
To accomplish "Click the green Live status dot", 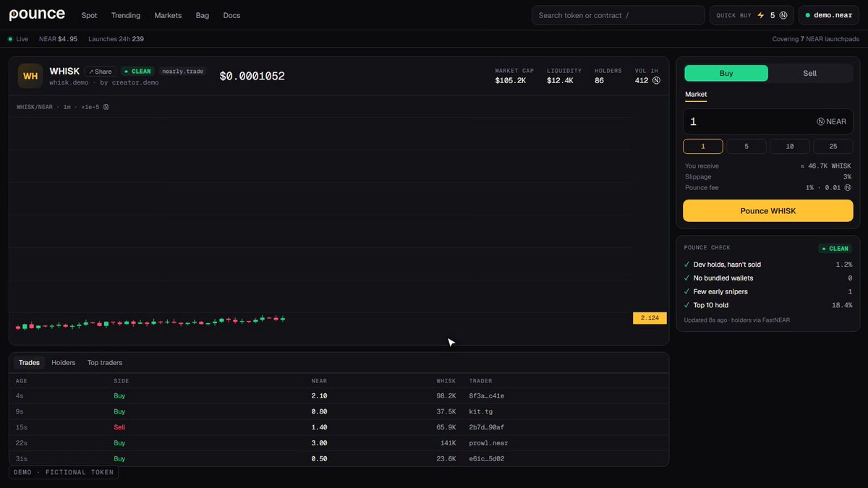I will pos(10,39).
